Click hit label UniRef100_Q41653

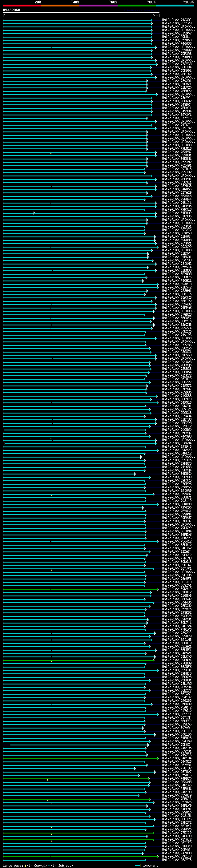177,467
